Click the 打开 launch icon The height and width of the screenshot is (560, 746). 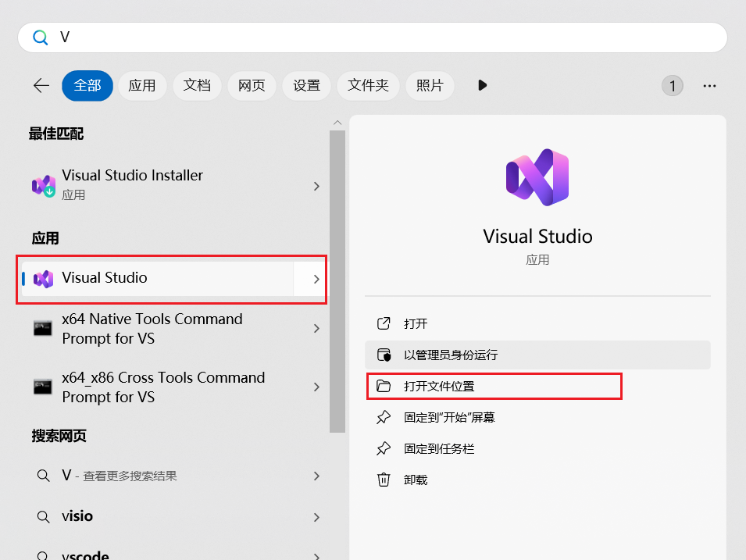pos(384,323)
